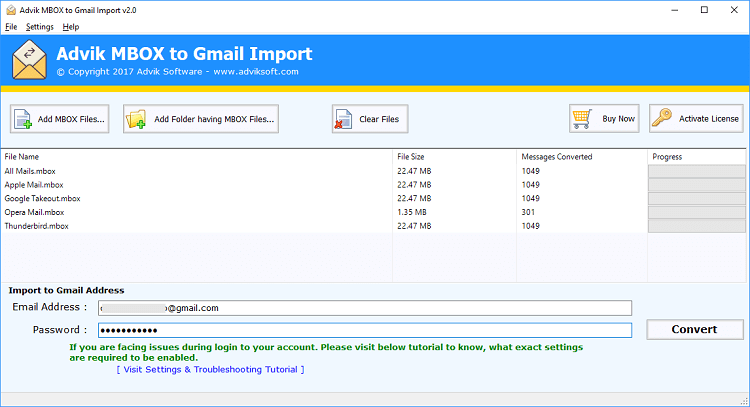The width and height of the screenshot is (750, 407).
Task: Click the 301 messages converted cell
Action: pyautogui.click(x=528, y=212)
